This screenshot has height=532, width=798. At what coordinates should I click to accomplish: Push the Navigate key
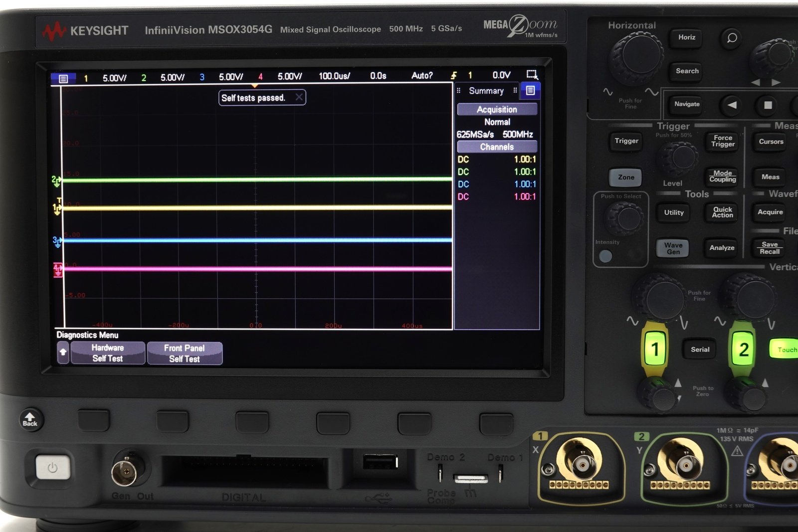[687, 105]
